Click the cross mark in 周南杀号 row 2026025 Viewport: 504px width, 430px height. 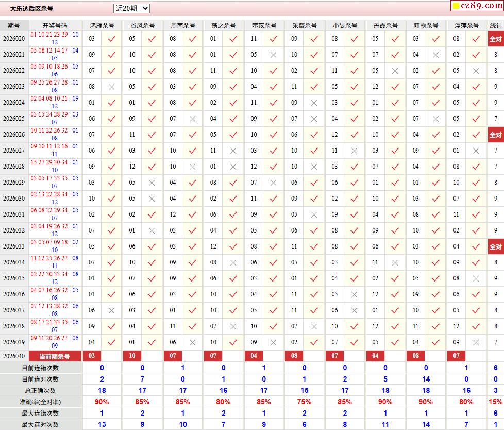[x=192, y=119]
